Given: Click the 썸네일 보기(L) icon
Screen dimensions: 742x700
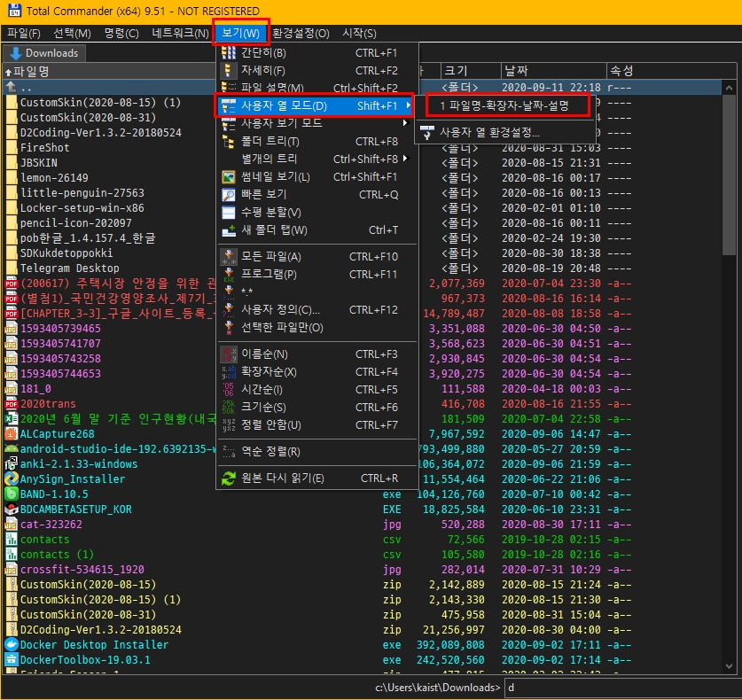Looking at the screenshot, I should click(x=229, y=177).
